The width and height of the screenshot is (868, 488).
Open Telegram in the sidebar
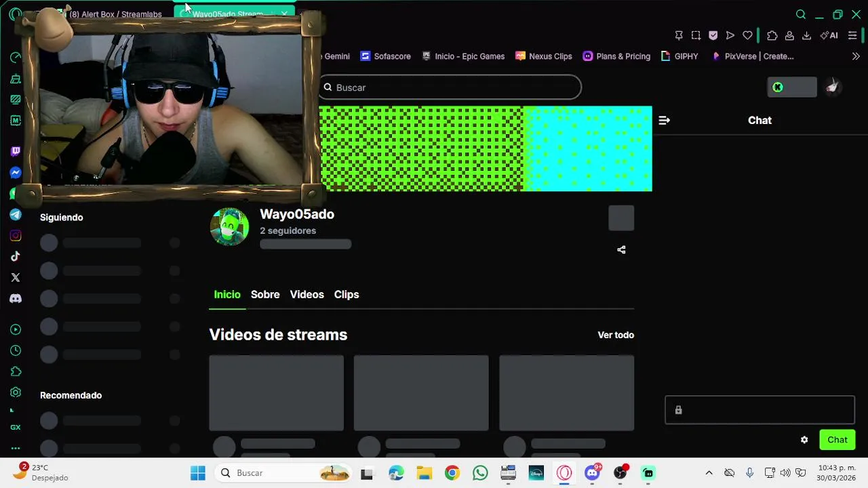(x=16, y=215)
